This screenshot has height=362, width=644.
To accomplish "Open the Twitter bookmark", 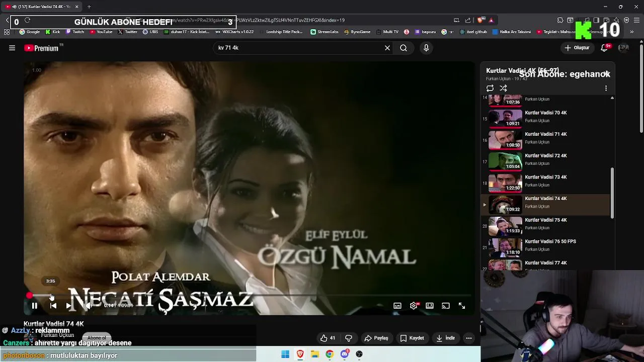I will coord(127,32).
